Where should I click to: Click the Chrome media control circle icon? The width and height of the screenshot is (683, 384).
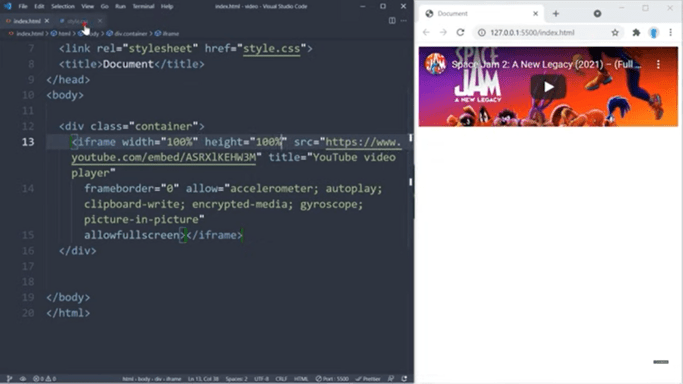point(597,13)
